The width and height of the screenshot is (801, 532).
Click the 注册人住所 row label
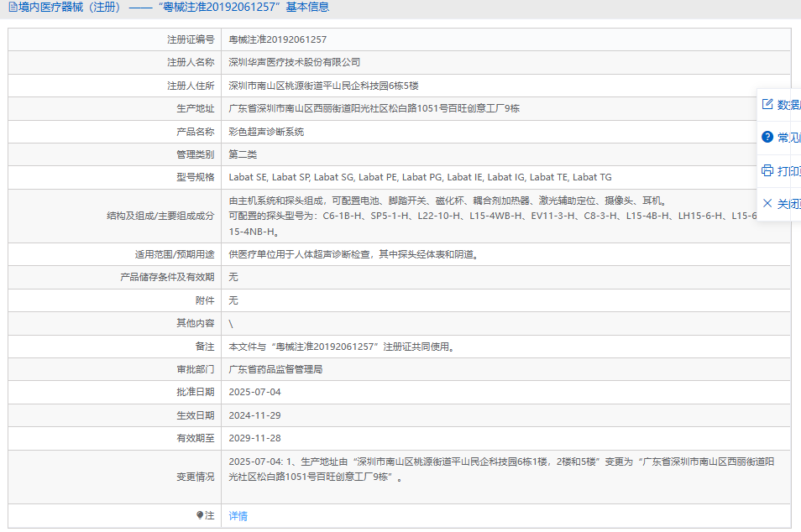click(191, 86)
